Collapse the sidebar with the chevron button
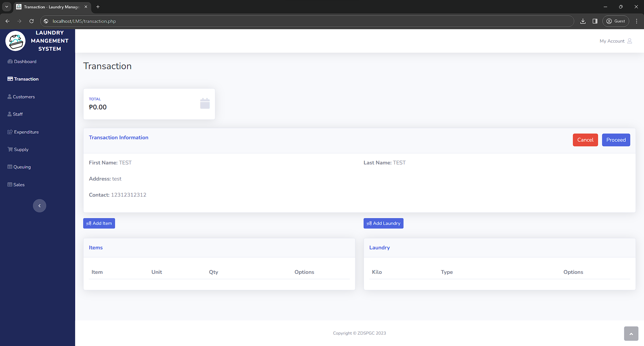 40,206
